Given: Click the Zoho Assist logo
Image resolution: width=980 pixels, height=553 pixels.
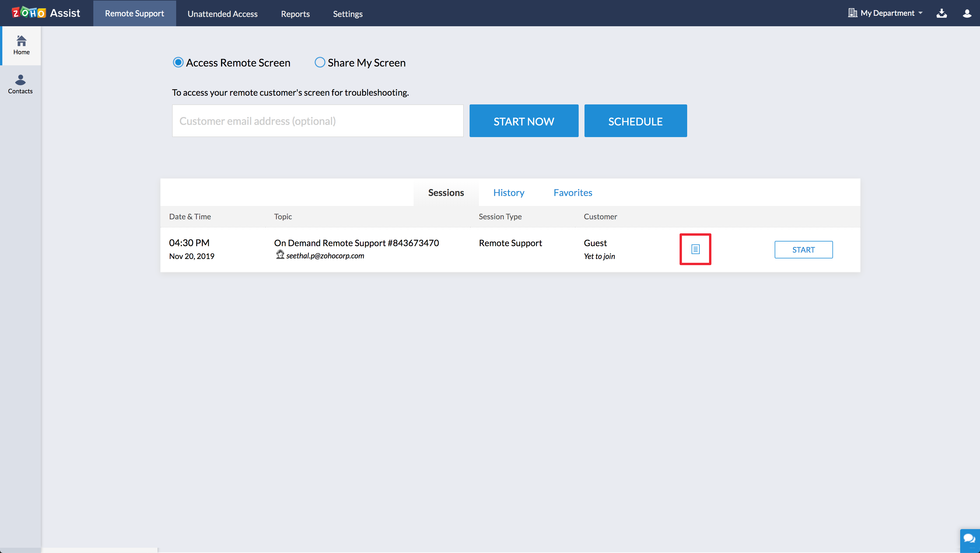Looking at the screenshot, I should 46,13.
